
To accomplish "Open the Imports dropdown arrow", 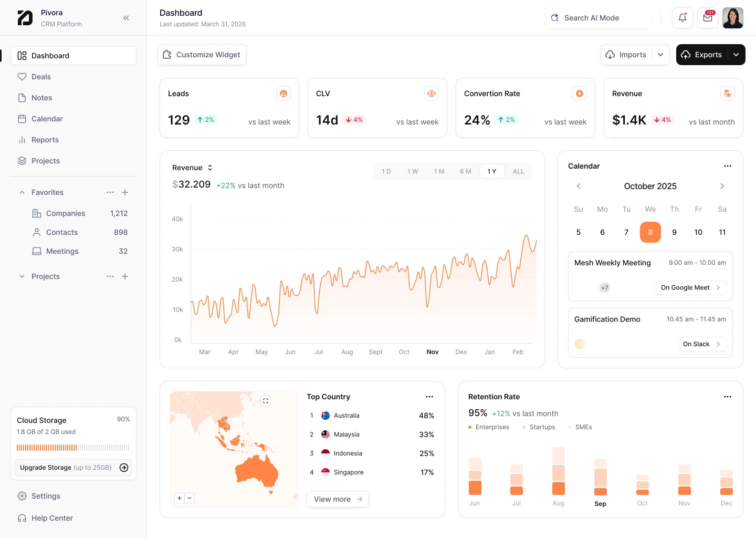I will 660,55.
